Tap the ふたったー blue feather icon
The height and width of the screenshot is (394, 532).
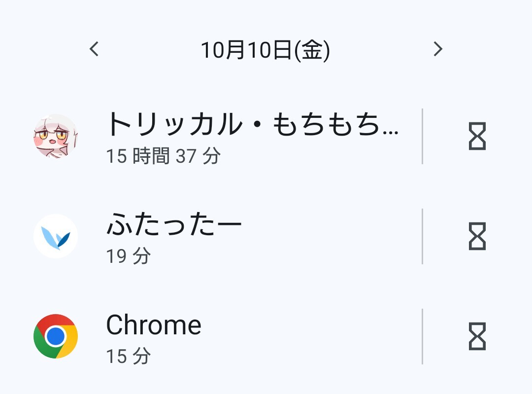click(x=56, y=236)
